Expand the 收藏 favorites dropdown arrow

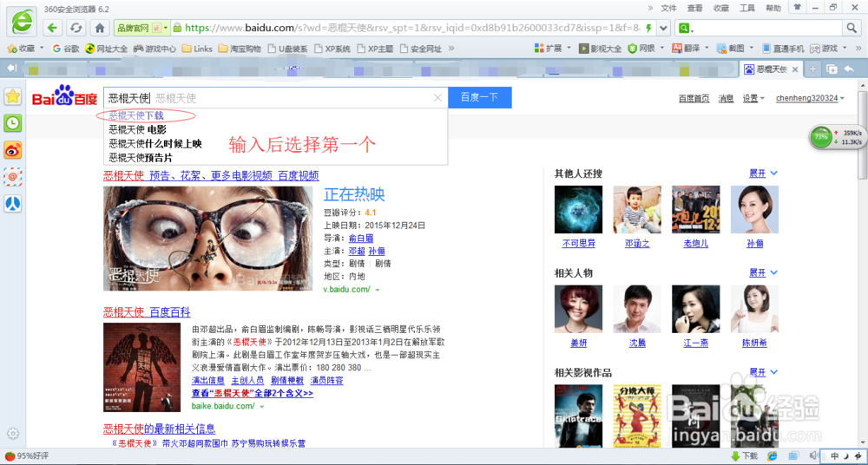coord(42,49)
